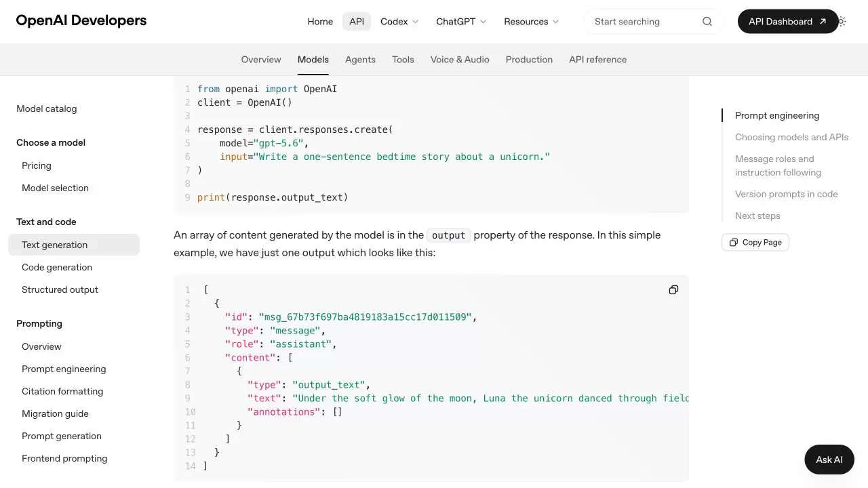Open the API reference tab

[598, 60]
